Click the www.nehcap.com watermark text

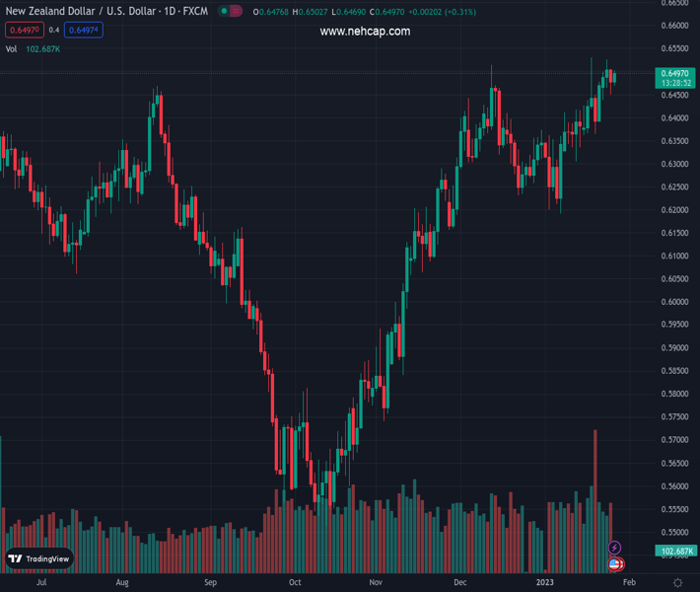click(365, 32)
